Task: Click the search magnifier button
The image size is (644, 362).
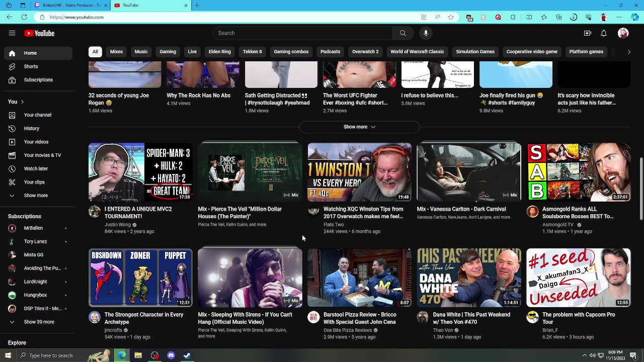Action: pos(403,33)
